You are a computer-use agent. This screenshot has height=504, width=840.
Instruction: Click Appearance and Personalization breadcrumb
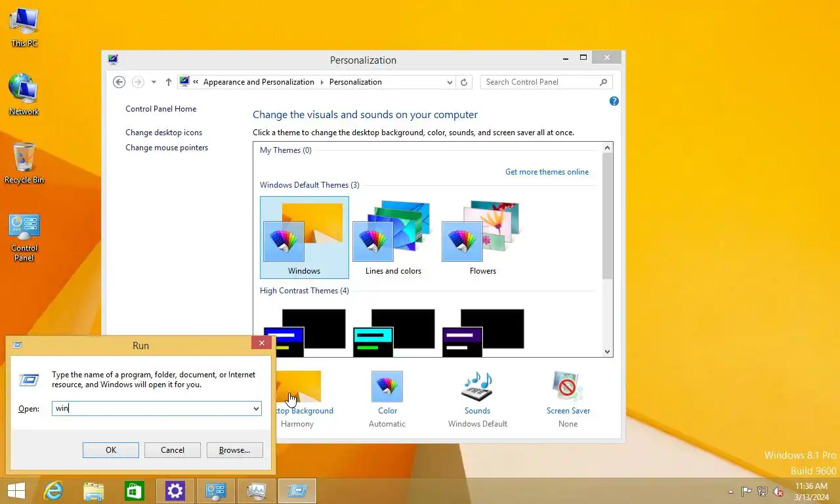tap(259, 82)
